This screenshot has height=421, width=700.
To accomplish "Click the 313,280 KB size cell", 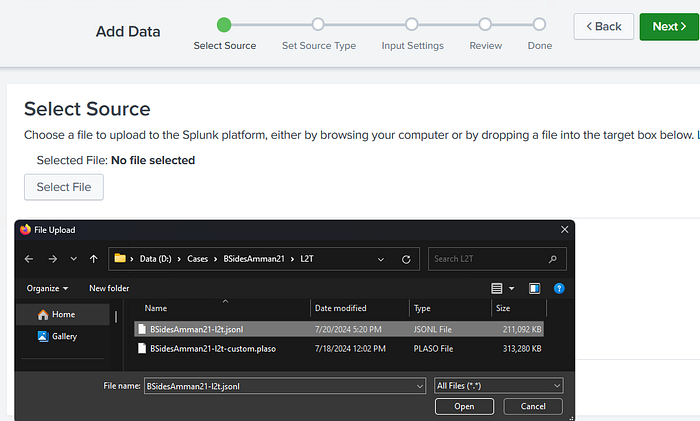I will click(x=522, y=349).
